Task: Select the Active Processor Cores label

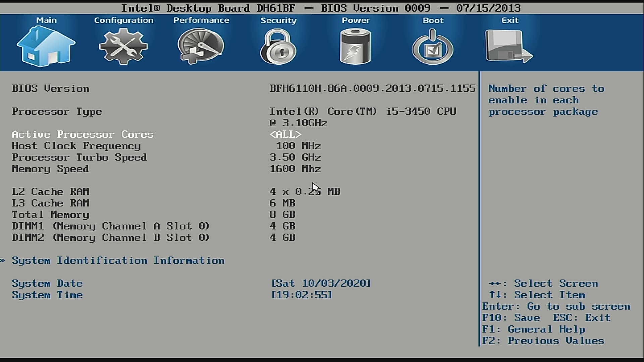Action: [83, 134]
